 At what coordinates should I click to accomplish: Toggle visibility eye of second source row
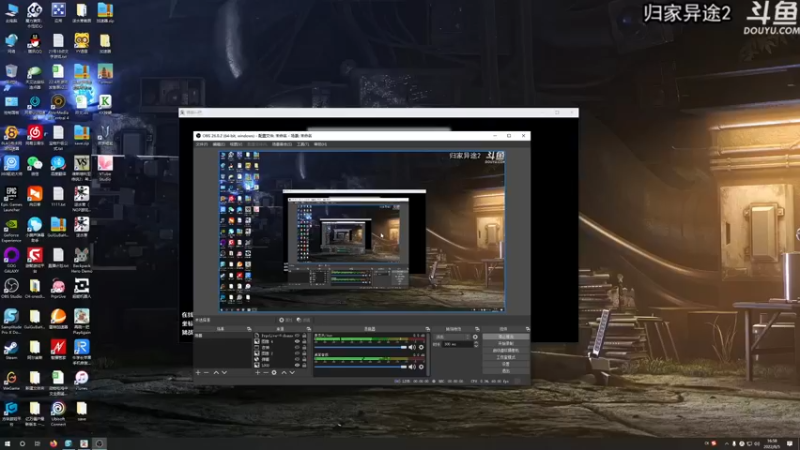(x=297, y=341)
